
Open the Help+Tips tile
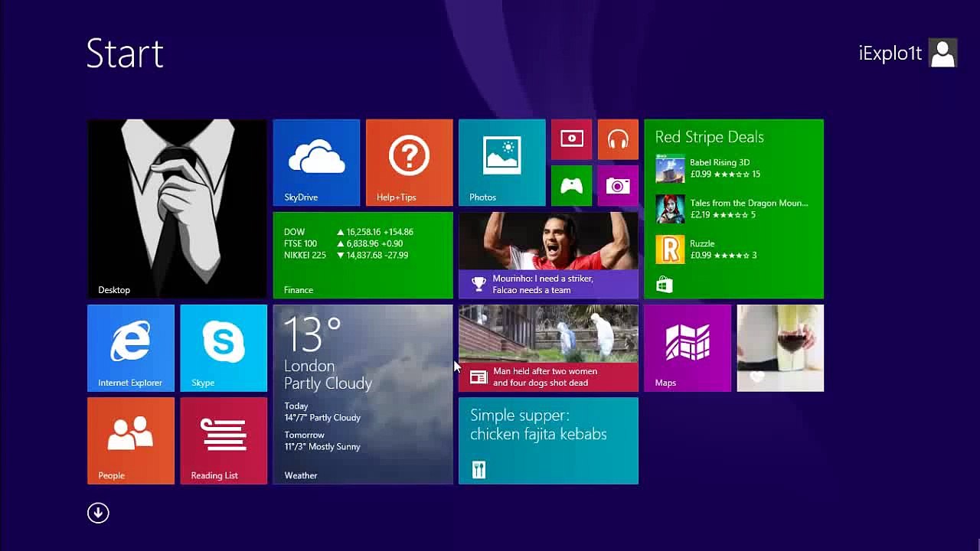point(409,162)
